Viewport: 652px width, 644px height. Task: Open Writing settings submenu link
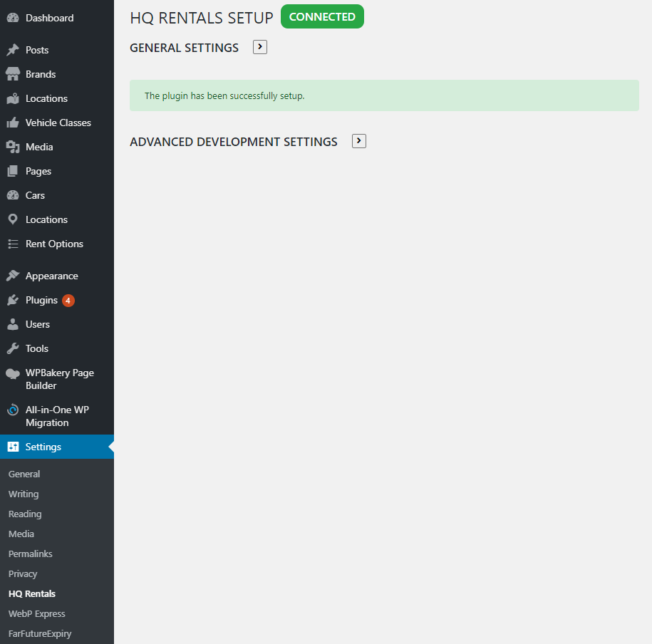pyautogui.click(x=24, y=494)
